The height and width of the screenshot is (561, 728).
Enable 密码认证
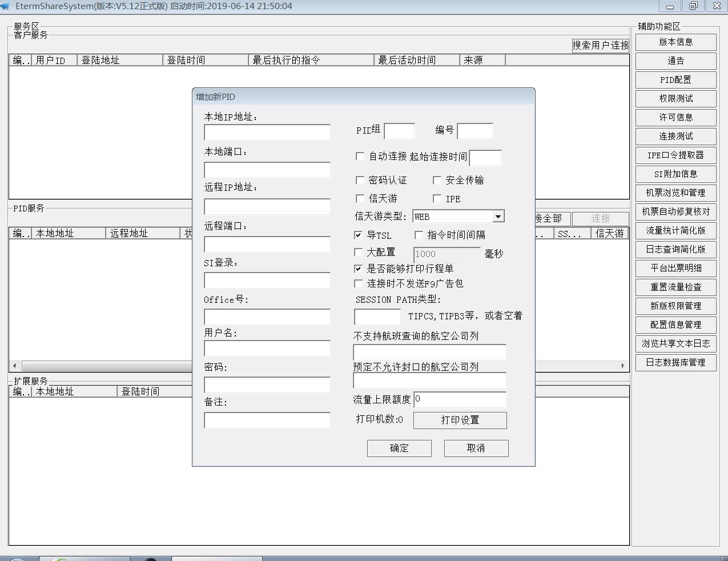[x=360, y=180]
